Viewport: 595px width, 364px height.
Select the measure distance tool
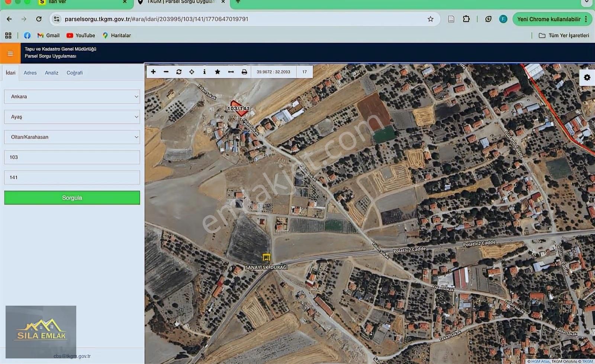pos(231,72)
